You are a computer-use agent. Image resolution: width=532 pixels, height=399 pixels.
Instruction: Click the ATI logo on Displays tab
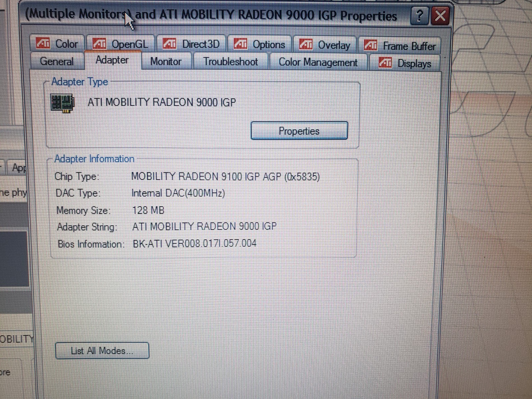(385, 63)
